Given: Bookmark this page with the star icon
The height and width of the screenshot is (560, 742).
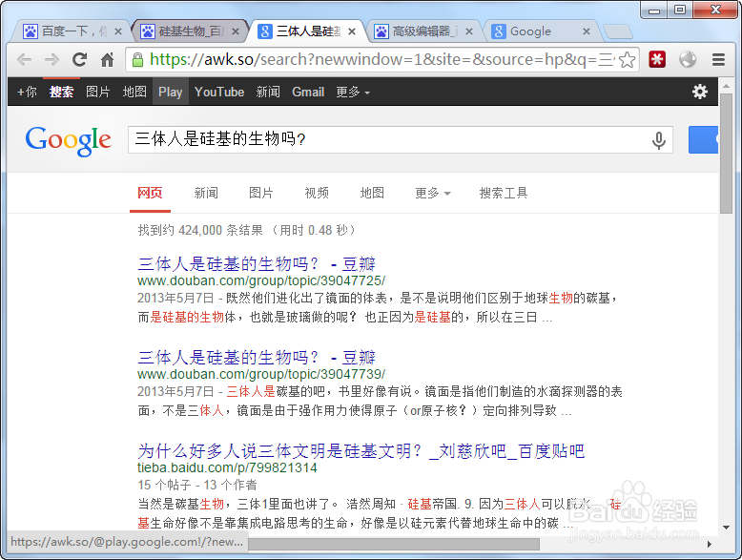Looking at the screenshot, I should (627, 60).
